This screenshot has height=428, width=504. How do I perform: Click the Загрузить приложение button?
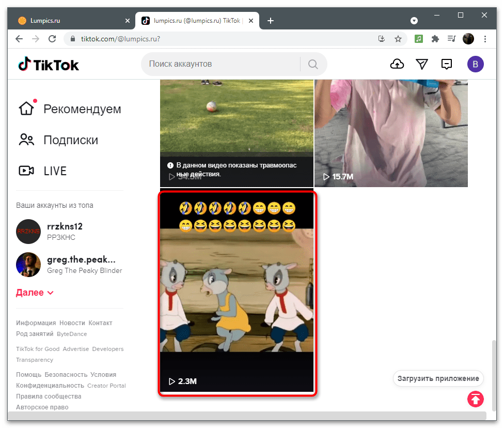[x=438, y=378]
